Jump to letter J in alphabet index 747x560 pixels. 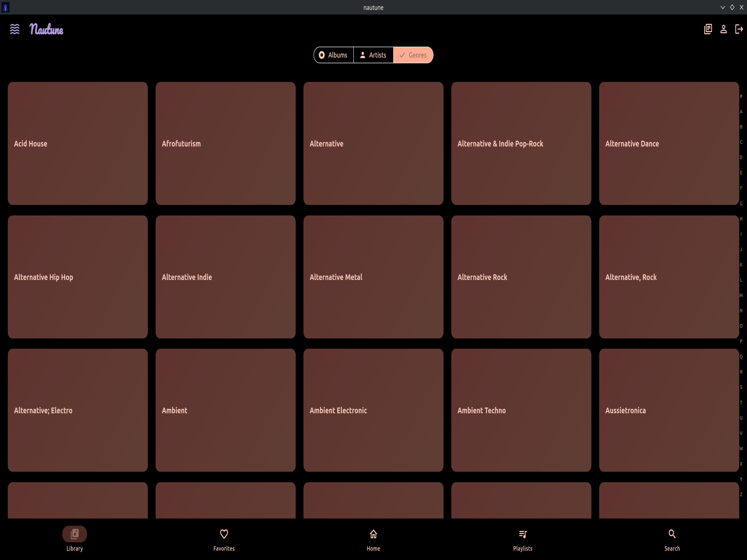pyautogui.click(x=741, y=250)
